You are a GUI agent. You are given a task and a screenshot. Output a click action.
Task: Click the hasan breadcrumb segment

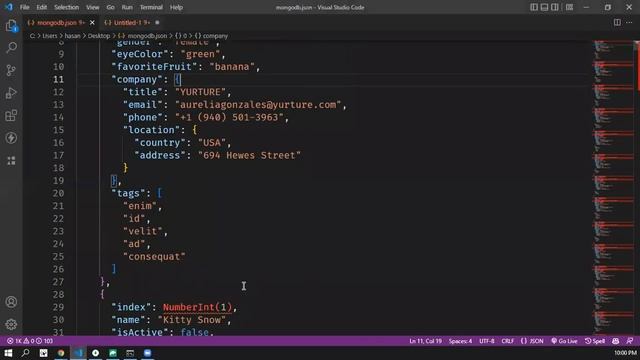72,36
